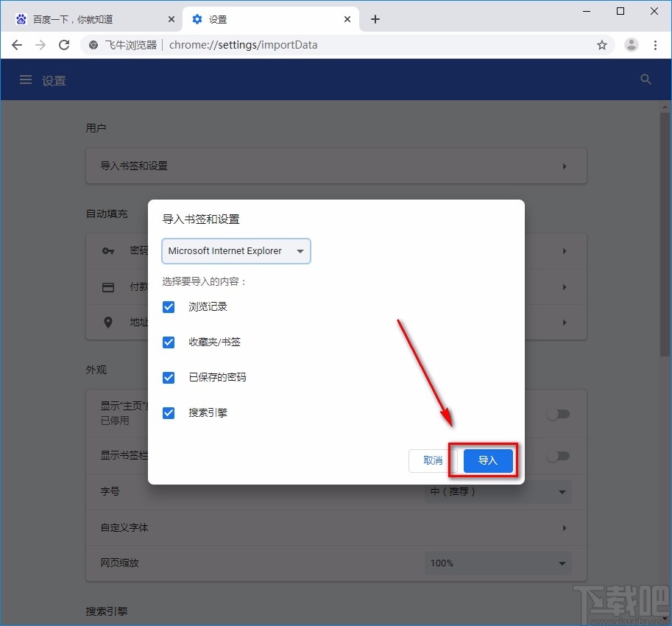Search settings with magnifier icon

[x=646, y=80]
